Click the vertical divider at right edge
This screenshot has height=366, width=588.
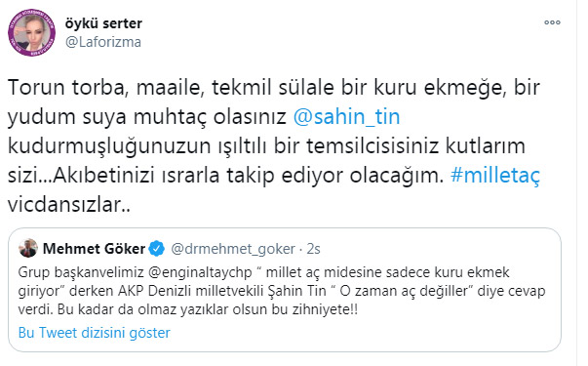coord(576,183)
